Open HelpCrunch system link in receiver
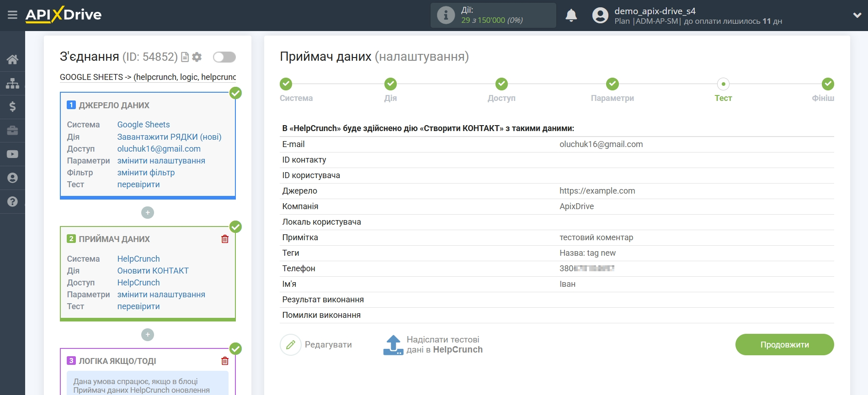868x395 pixels. point(138,259)
